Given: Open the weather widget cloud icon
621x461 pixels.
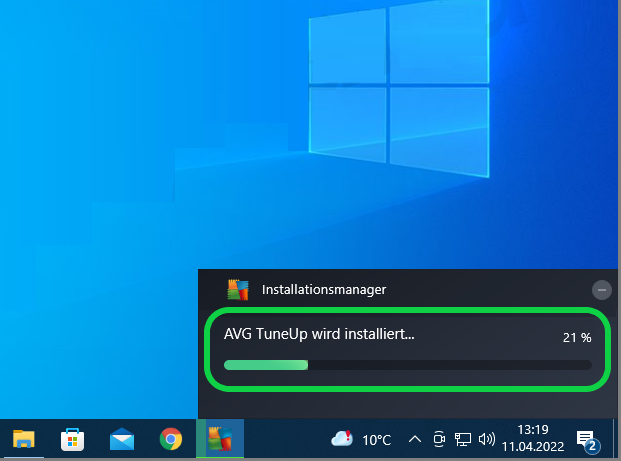Looking at the screenshot, I should (342, 438).
